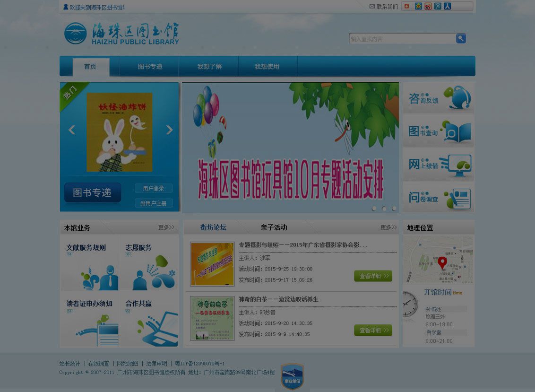
Task: Click the 用户登录 button
Action: [x=154, y=188]
